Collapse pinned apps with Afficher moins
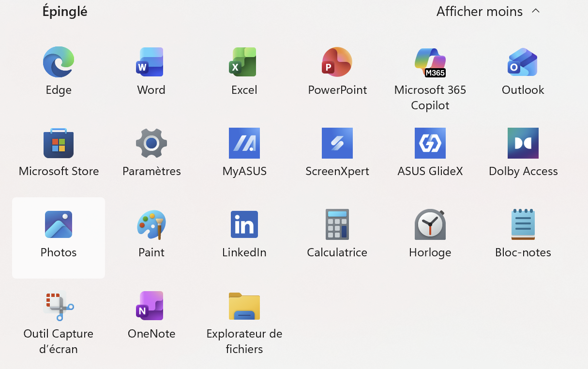This screenshot has height=369, width=588. click(x=488, y=11)
